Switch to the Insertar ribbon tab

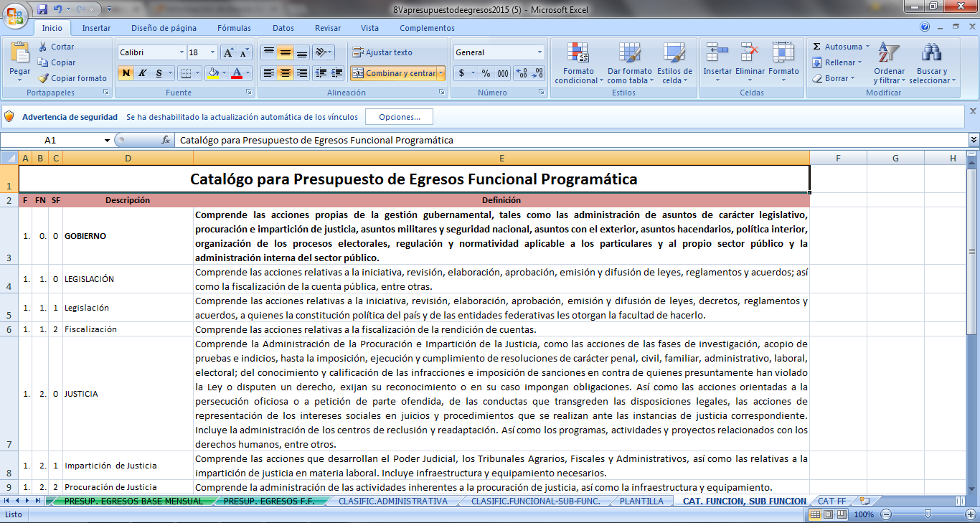(96, 28)
